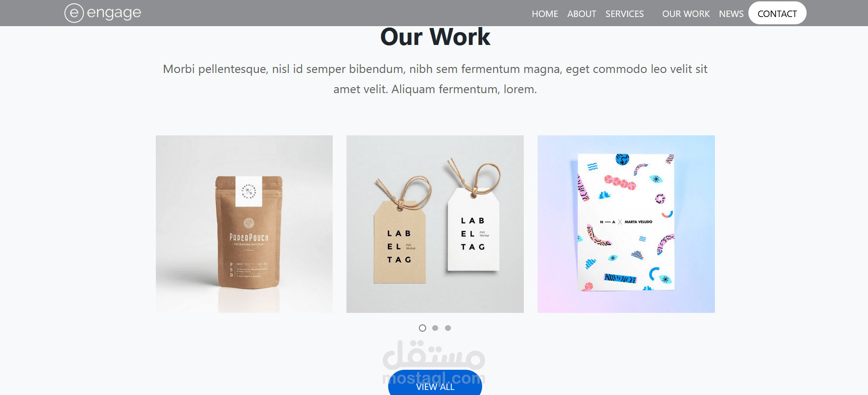The height and width of the screenshot is (395, 868).
Task: Jump to the third carousel slide dot
Action: [448, 328]
